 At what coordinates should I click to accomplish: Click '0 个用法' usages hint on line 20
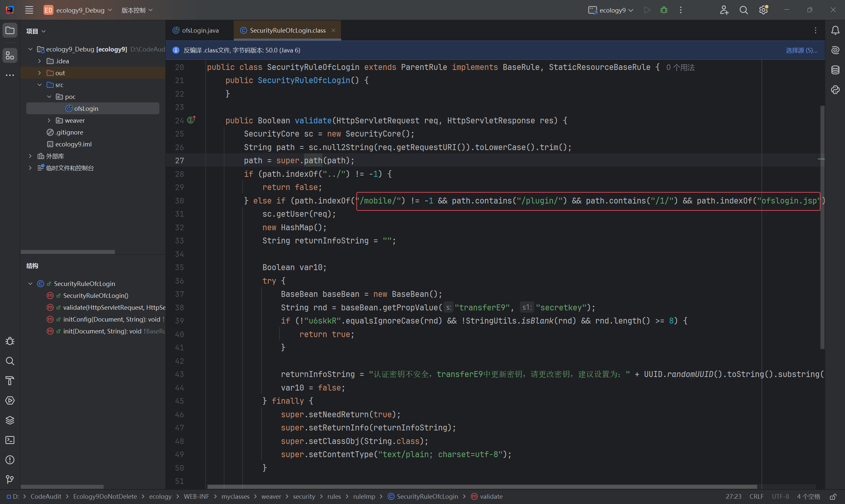click(680, 67)
